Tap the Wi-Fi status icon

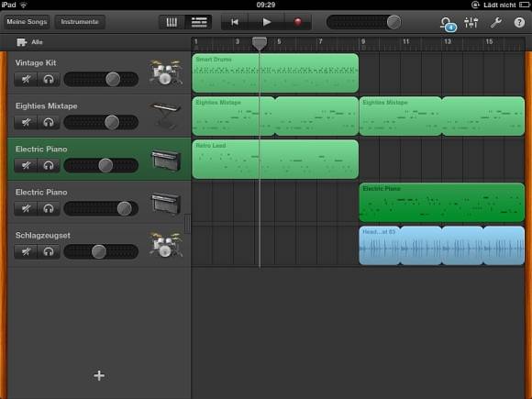click(24, 5)
